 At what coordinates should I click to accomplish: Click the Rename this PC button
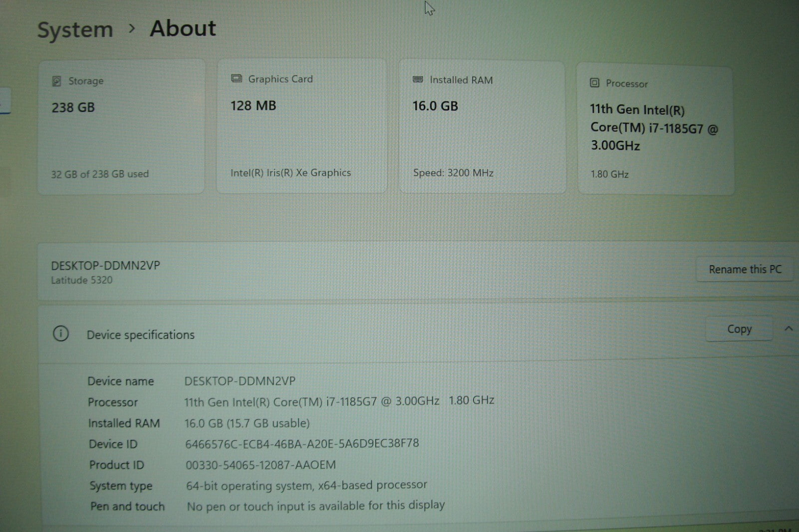[745, 269]
